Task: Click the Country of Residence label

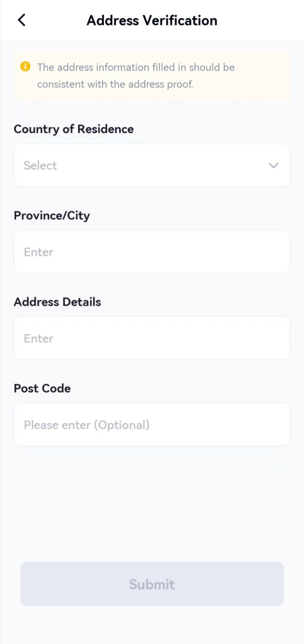Action: coord(74,129)
